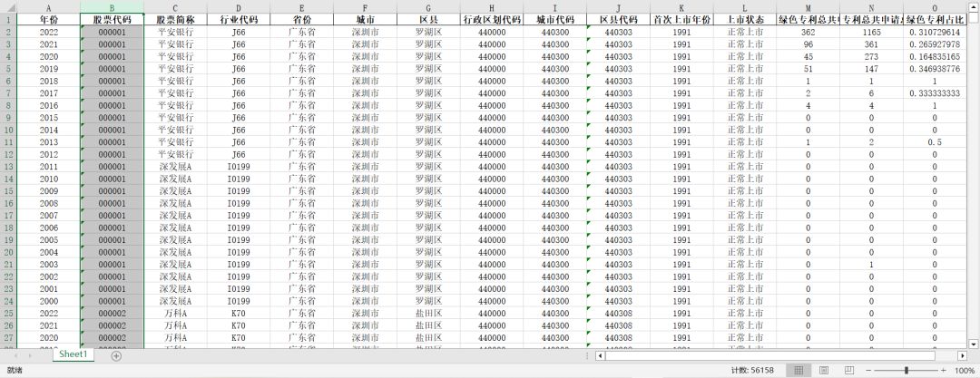Select column B header
Viewport: 980px width, 378px height.
tap(112, 8)
